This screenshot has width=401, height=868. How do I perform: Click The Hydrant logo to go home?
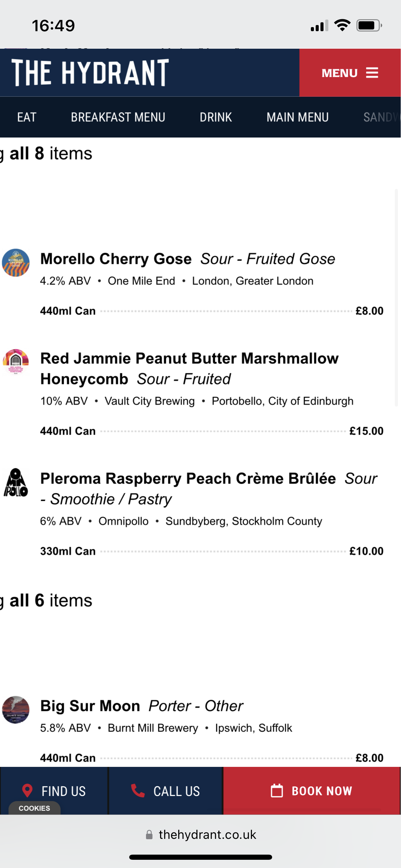[90, 72]
